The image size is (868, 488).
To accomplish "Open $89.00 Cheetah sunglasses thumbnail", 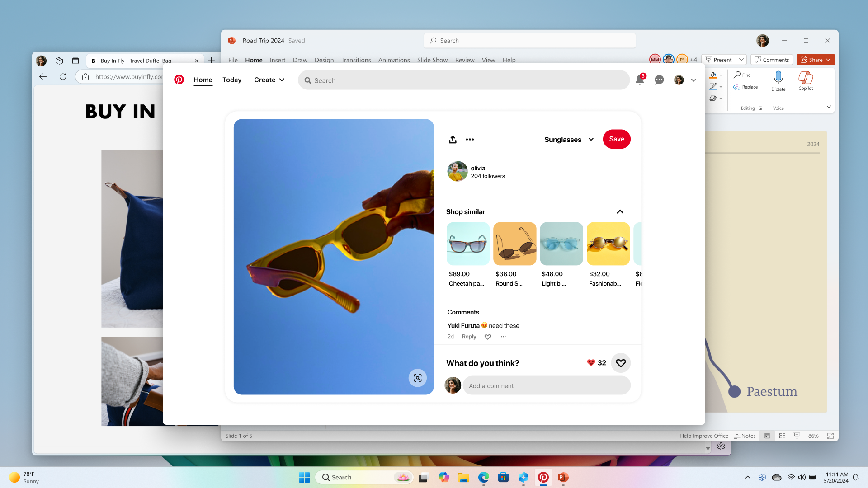I will tap(468, 244).
